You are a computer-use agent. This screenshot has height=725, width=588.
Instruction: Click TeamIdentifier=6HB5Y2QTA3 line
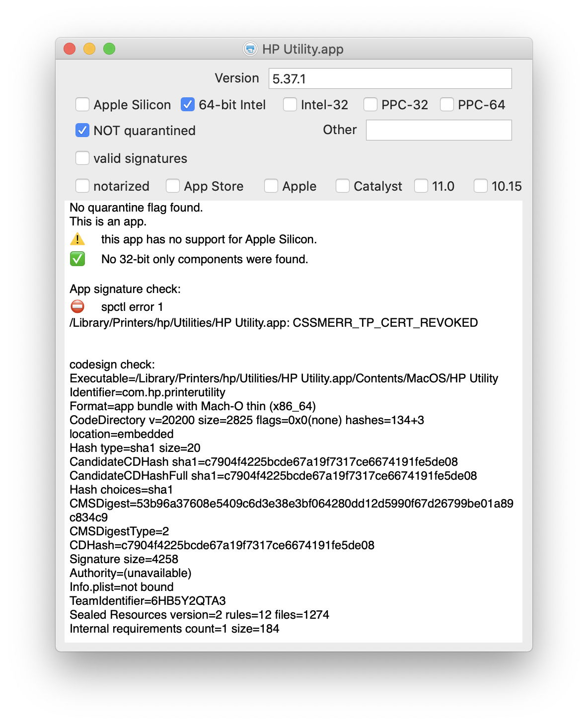(147, 601)
